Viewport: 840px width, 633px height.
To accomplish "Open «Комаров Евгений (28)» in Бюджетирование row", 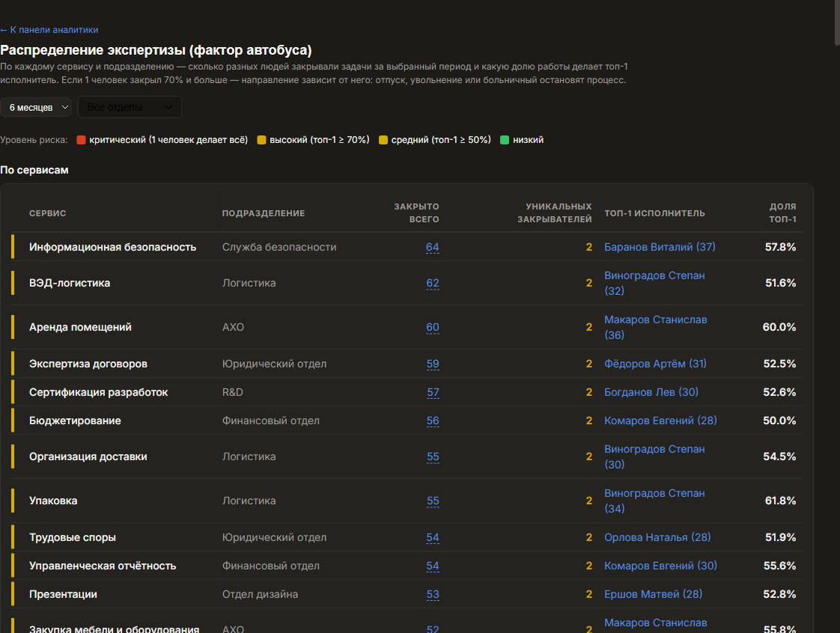I will (x=660, y=421).
